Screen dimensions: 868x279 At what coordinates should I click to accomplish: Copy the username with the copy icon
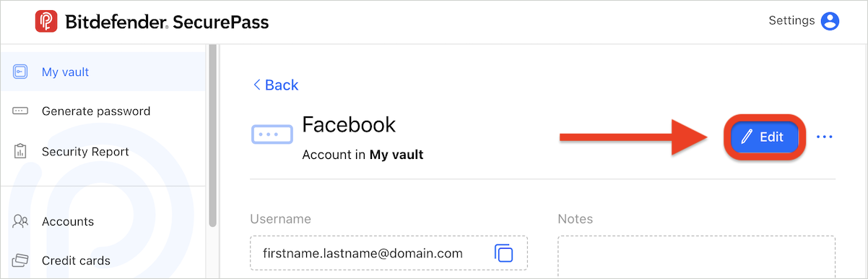[503, 253]
